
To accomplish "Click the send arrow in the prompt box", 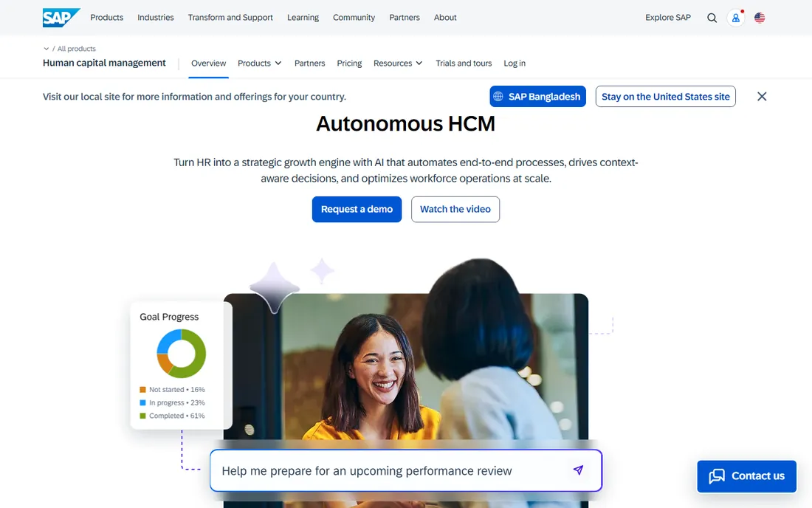I will point(579,470).
